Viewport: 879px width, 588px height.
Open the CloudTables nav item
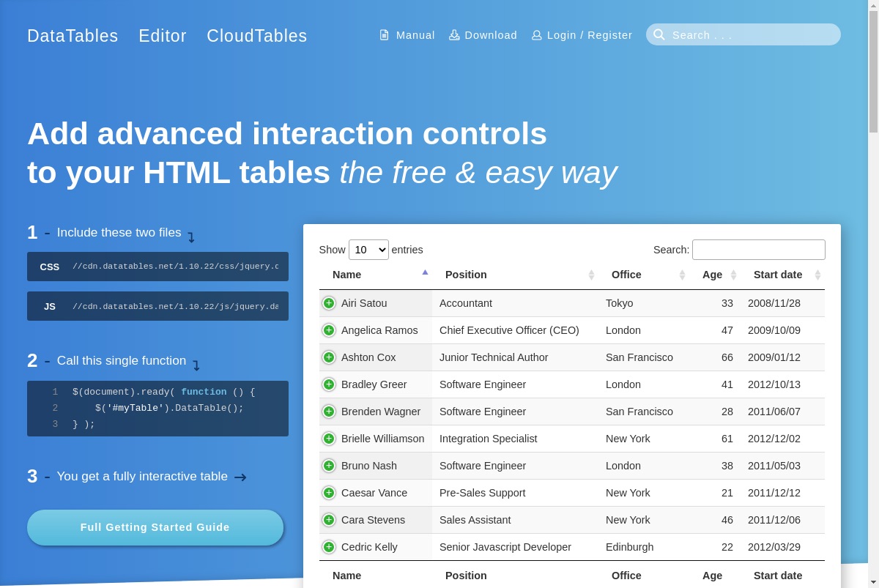click(257, 36)
